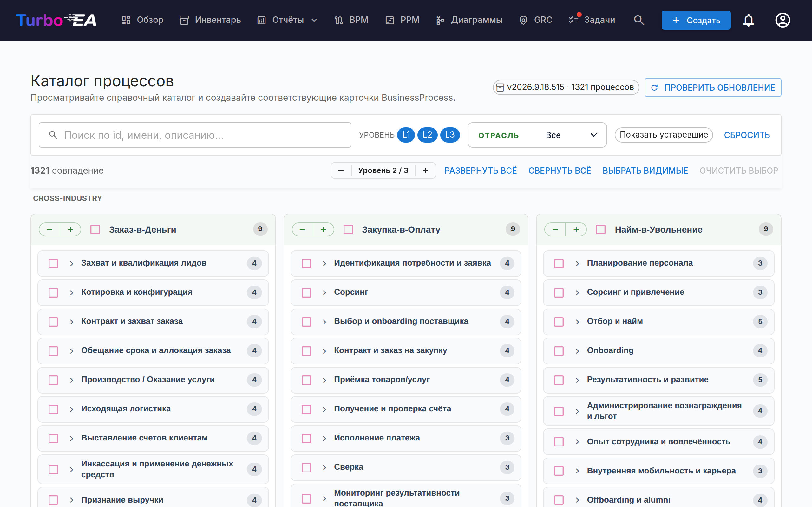Viewport: 812px width, 507px height.
Task: Open the Отрасль dropdown
Action: pos(537,135)
